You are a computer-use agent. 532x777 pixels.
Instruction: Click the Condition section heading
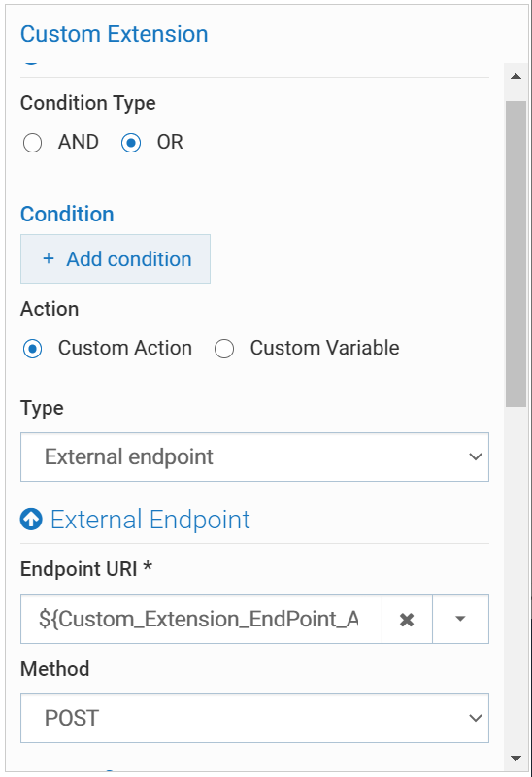pyautogui.click(x=67, y=214)
